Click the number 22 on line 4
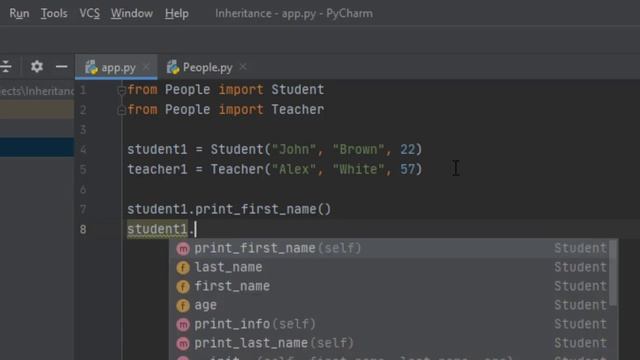This screenshot has width=640, height=360. (x=407, y=149)
